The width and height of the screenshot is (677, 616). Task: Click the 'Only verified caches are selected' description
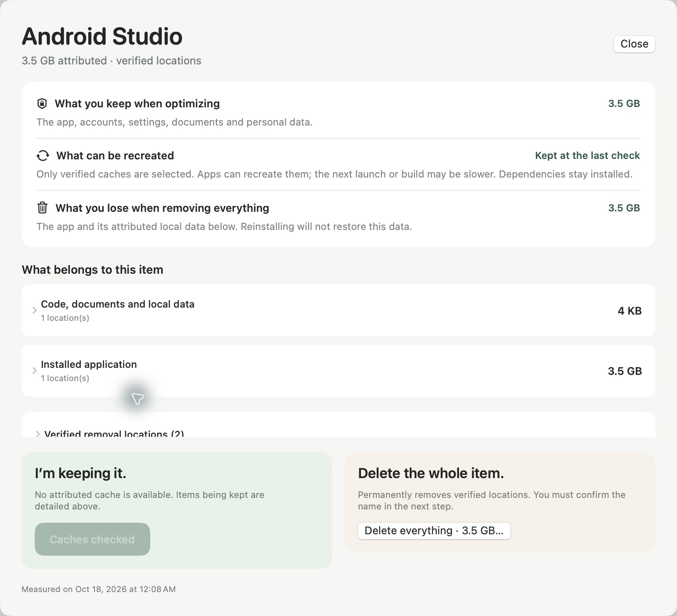[x=334, y=174]
